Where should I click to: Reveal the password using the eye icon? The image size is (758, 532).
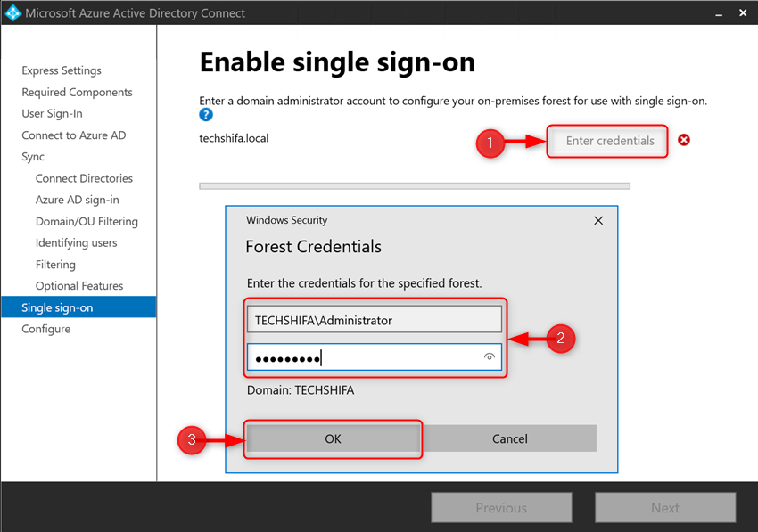[x=490, y=356]
